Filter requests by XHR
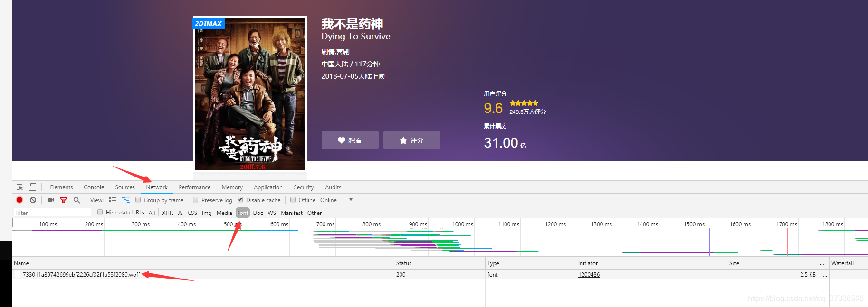Image resolution: width=868 pixels, height=307 pixels. pos(168,213)
